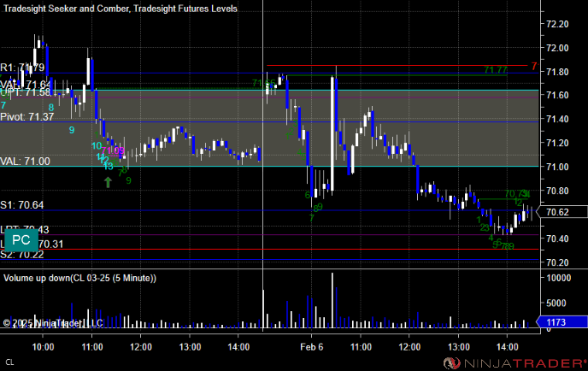Click 71.80 on the price axis
The image size is (588, 371).
pos(557,72)
